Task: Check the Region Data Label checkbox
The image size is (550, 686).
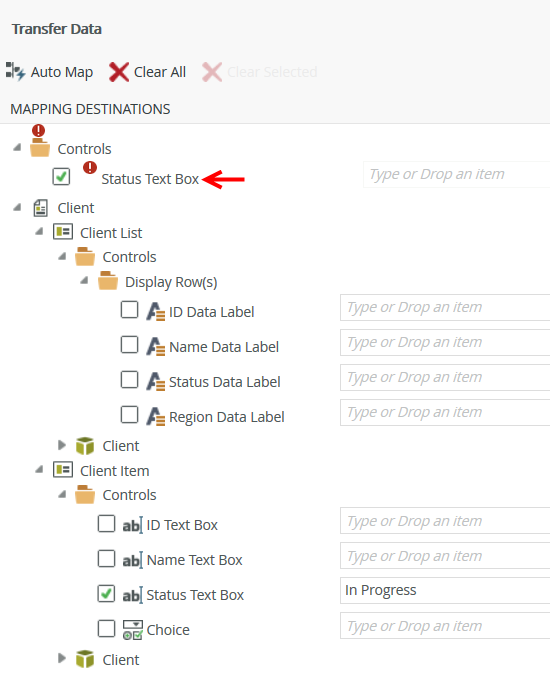Action: (130, 414)
